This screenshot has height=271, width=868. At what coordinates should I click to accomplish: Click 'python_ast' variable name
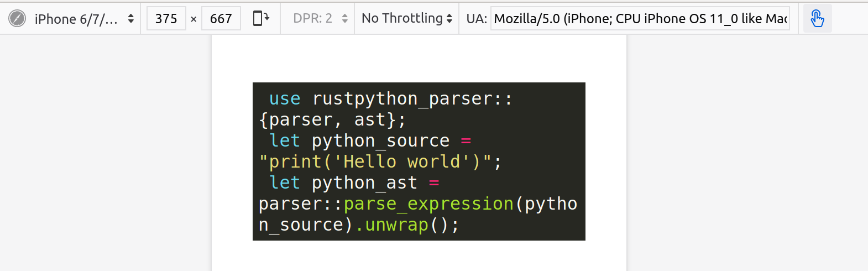pos(364,183)
